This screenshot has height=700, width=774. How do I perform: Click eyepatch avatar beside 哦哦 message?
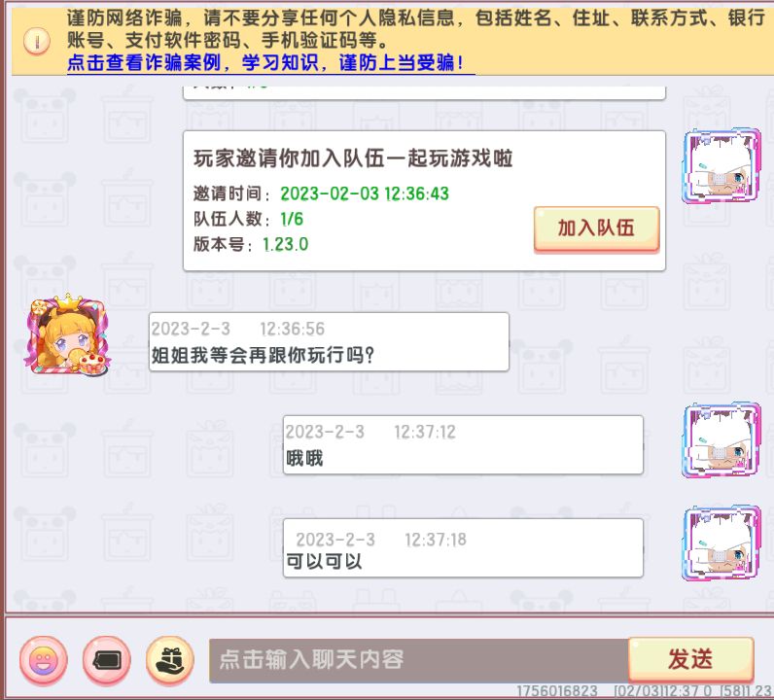point(721,440)
